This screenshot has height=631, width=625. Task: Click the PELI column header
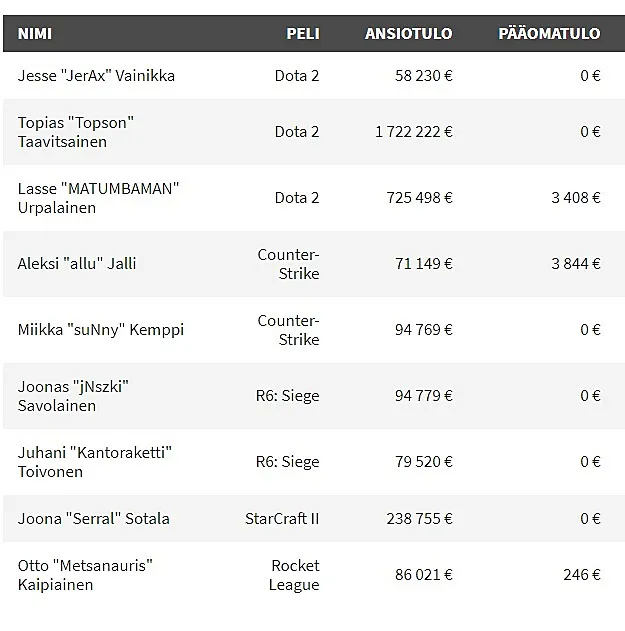click(303, 33)
